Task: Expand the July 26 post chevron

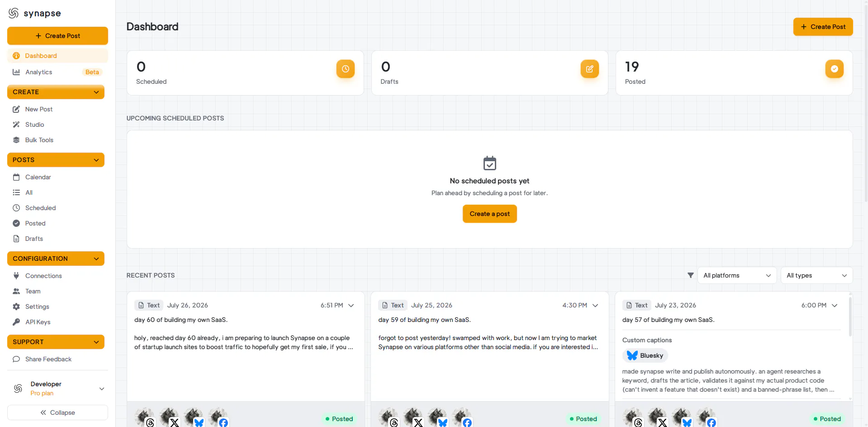Action: (x=351, y=305)
